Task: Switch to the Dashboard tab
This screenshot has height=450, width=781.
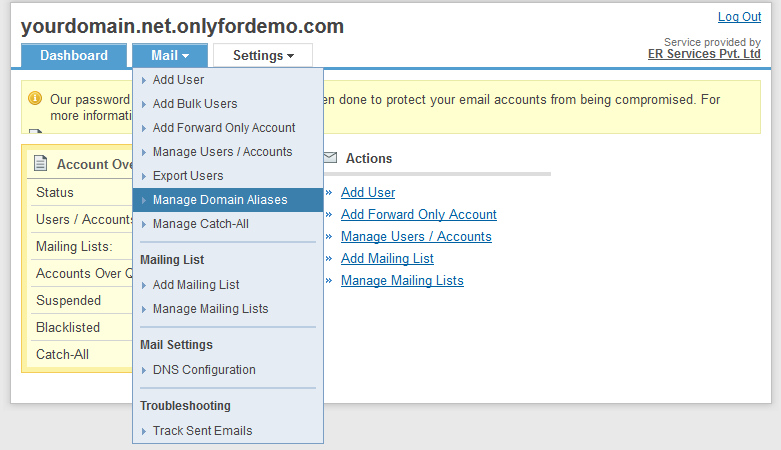Action: click(x=74, y=56)
